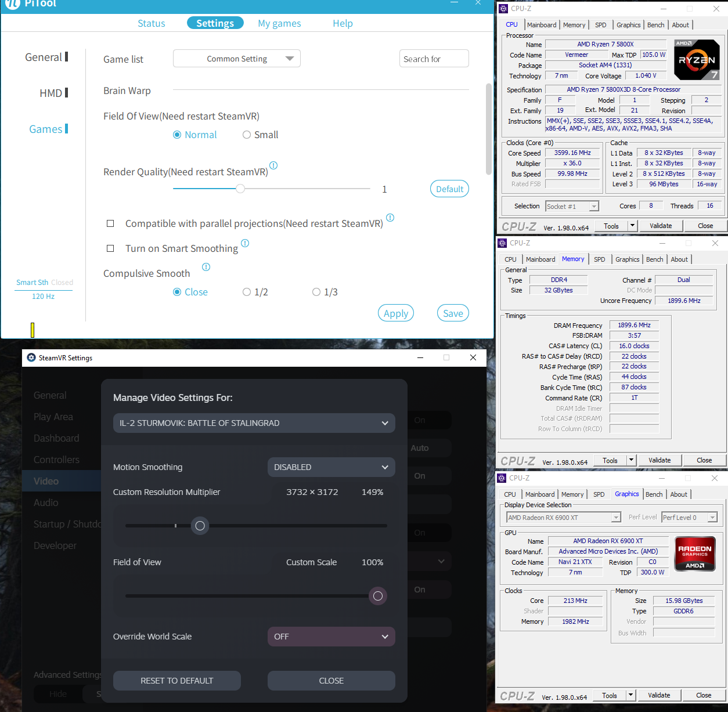Viewport: 728px width, 712px height.
Task: Expand the Motion Smoothing DISABLED dropdown
Action: pyautogui.click(x=331, y=467)
